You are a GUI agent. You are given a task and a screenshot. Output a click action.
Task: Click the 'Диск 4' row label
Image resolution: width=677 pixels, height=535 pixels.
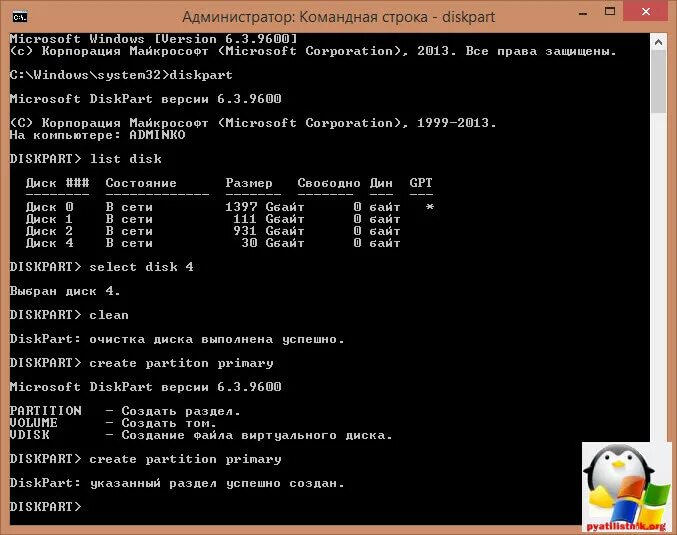click(x=50, y=243)
